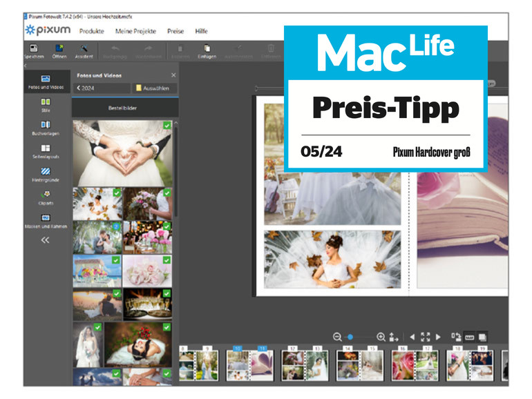
Task: Open the Stile sidebar panel
Action: pyautogui.click(x=46, y=105)
